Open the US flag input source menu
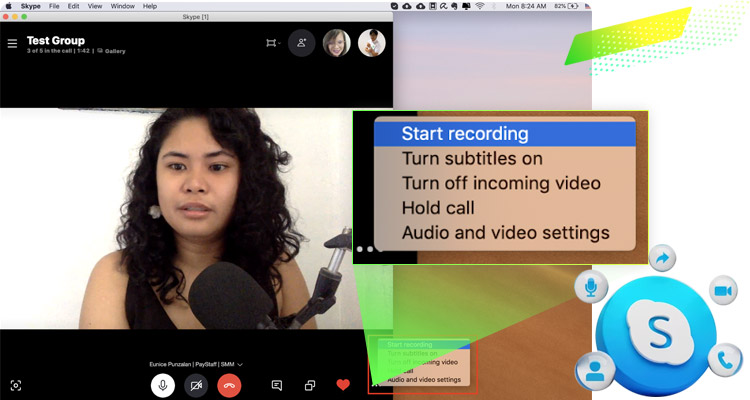Screen dimensions: 750x400 (x=588, y=6)
